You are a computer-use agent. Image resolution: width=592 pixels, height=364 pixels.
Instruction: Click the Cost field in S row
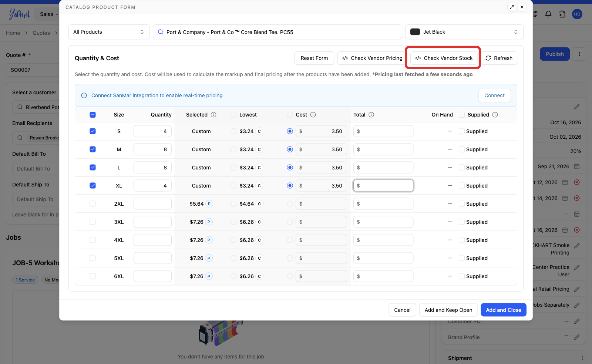(321, 131)
